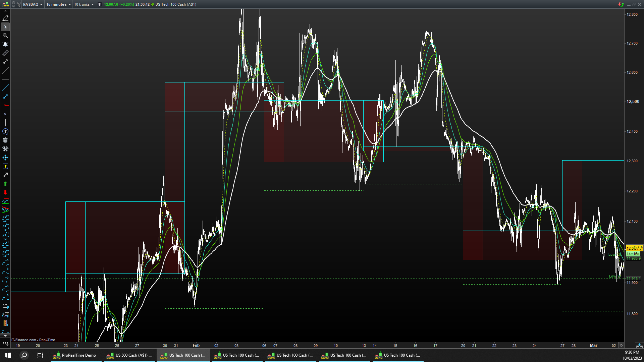Click the trash bin delete tool
The height and width of the screenshot is (362, 644).
pyautogui.click(x=5, y=140)
